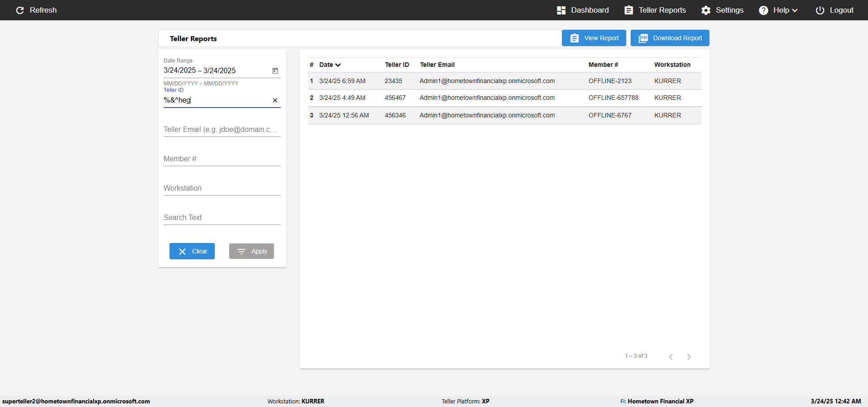This screenshot has width=868, height=407.
Task: Click the Clear filters button
Action: [x=192, y=251]
